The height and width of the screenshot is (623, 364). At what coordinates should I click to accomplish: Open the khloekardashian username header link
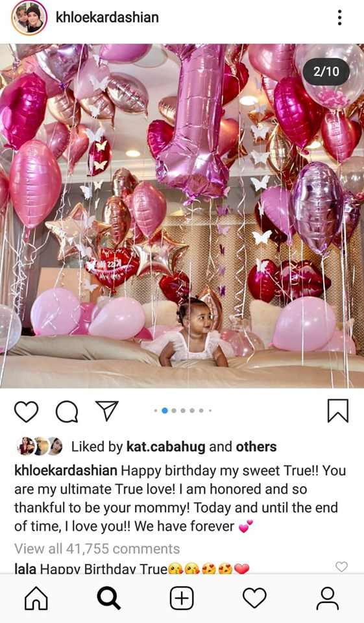[x=107, y=18]
